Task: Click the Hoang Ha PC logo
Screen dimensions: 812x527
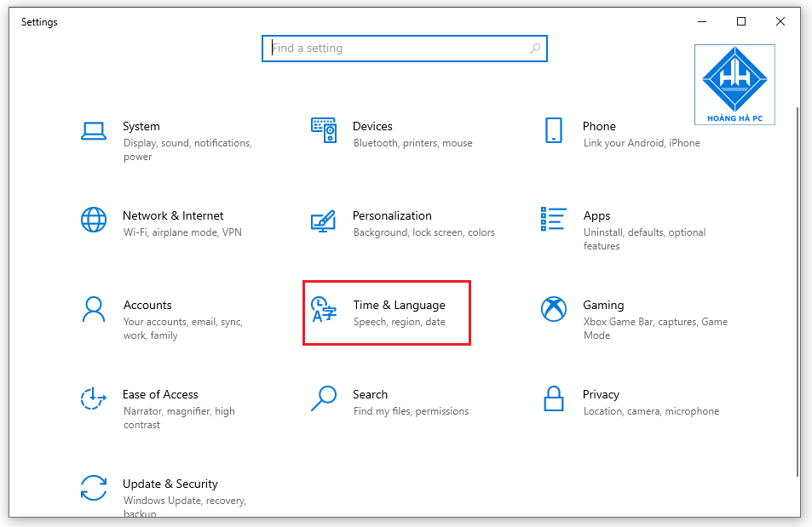Action: (734, 83)
